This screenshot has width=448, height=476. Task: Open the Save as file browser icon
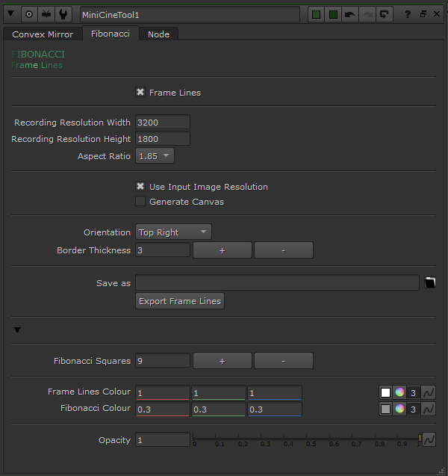pyautogui.click(x=429, y=282)
